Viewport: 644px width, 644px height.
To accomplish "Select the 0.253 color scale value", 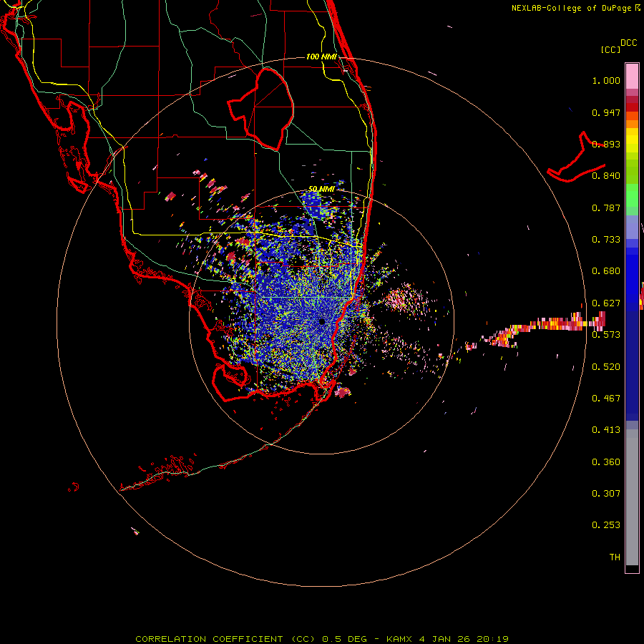I will 606,525.
